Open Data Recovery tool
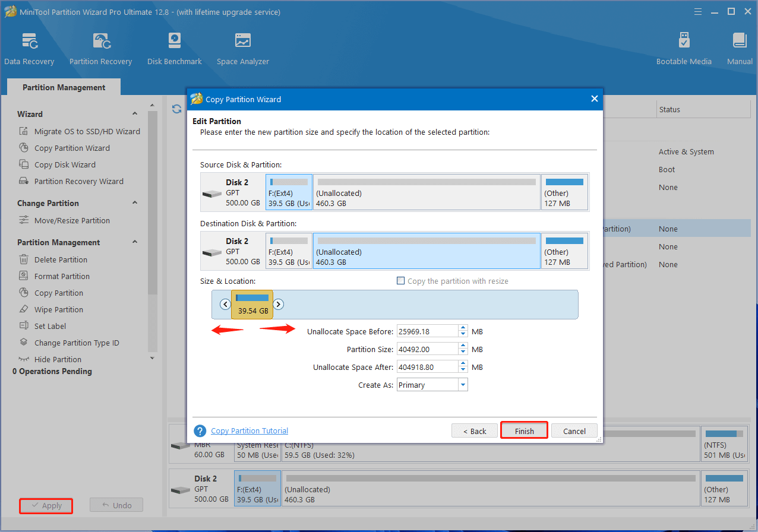The height and width of the screenshot is (532, 758). tap(29, 49)
